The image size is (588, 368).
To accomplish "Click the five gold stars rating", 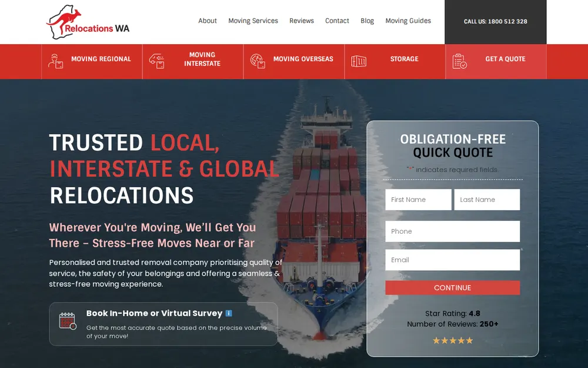I will click(x=453, y=340).
